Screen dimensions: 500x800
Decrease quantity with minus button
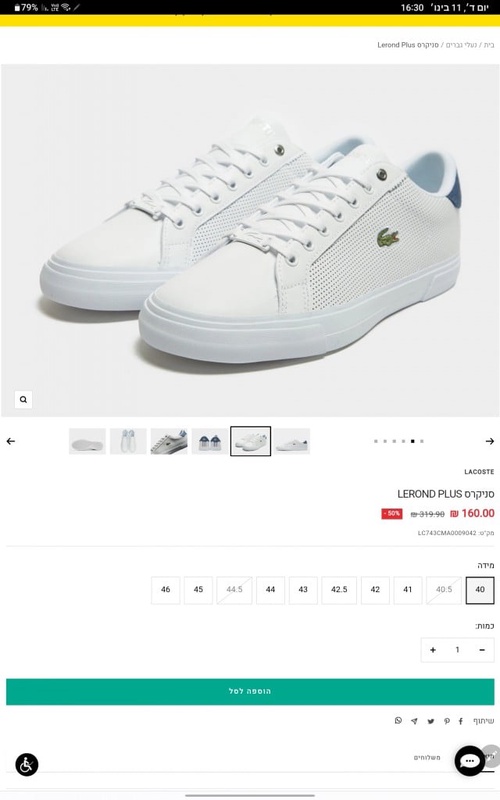[x=482, y=650]
